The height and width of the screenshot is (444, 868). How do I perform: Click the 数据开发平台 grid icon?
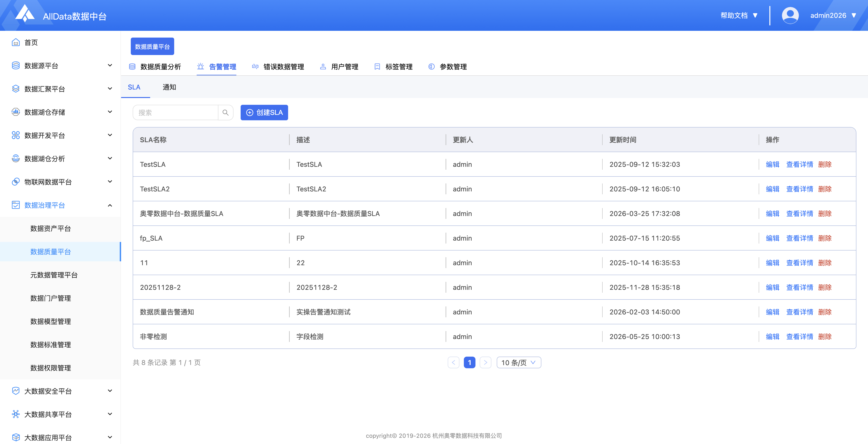(x=15, y=135)
